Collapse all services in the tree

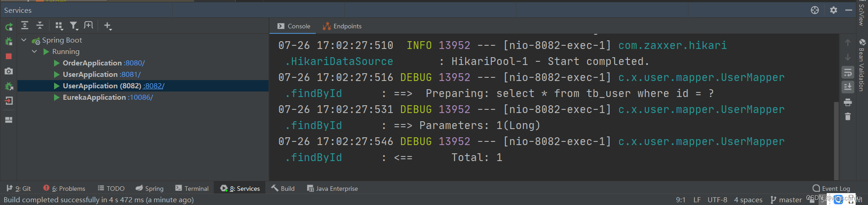coord(40,26)
